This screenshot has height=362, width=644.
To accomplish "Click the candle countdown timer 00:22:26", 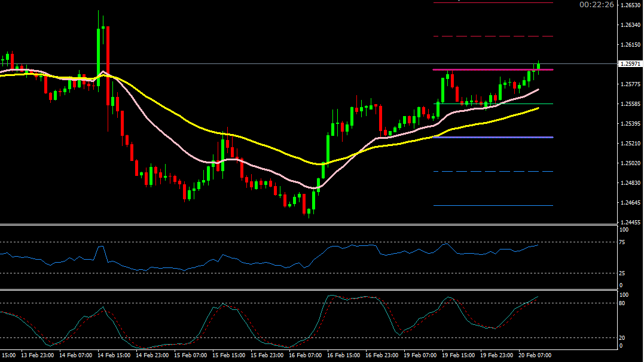I will (596, 5).
